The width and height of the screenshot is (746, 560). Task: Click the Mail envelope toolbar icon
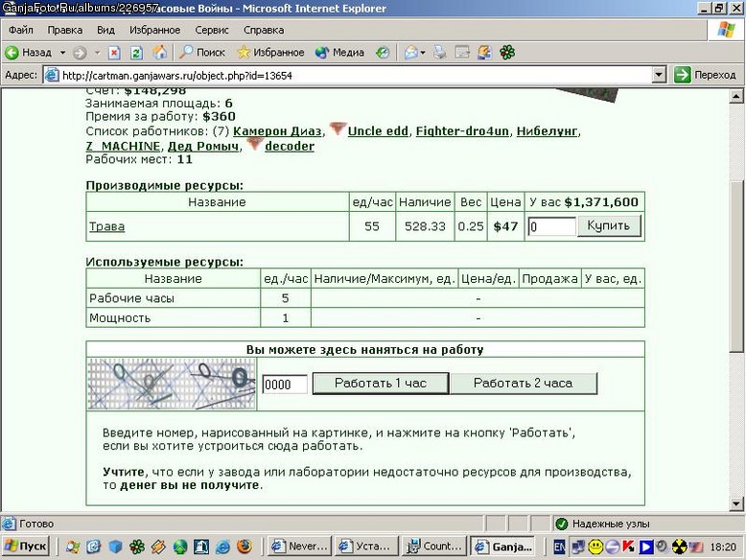point(410,53)
